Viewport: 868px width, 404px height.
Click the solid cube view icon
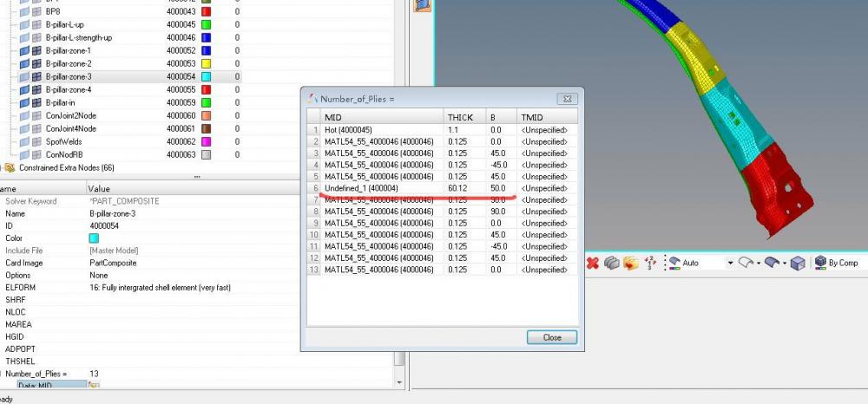tap(797, 263)
